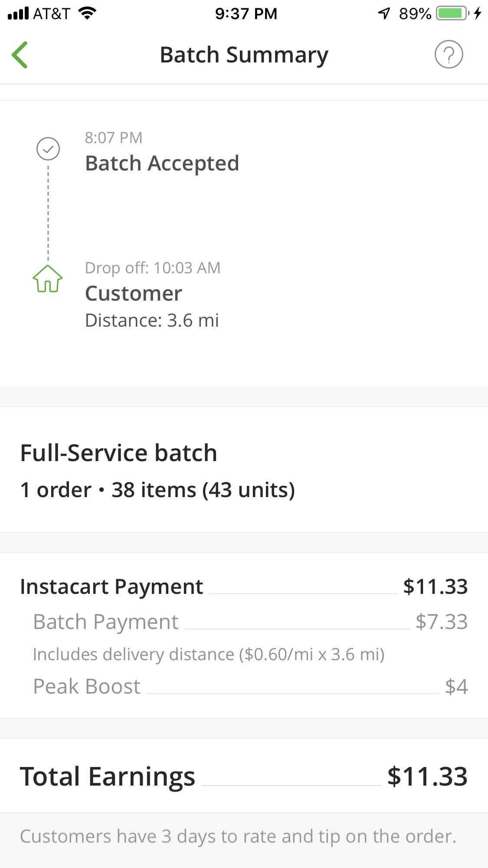Tap the delivery distance progress line

click(210, 654)
